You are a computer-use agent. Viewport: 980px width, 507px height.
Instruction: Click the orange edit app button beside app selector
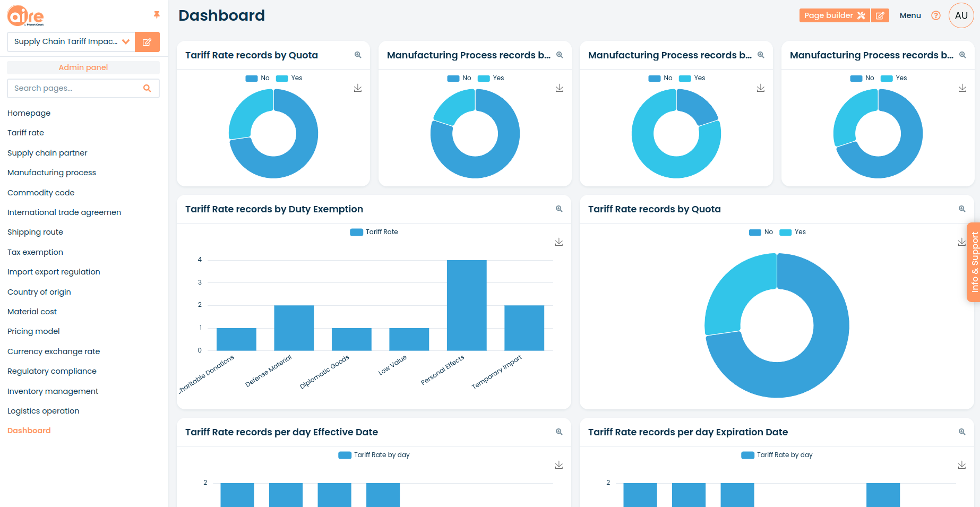147,42
